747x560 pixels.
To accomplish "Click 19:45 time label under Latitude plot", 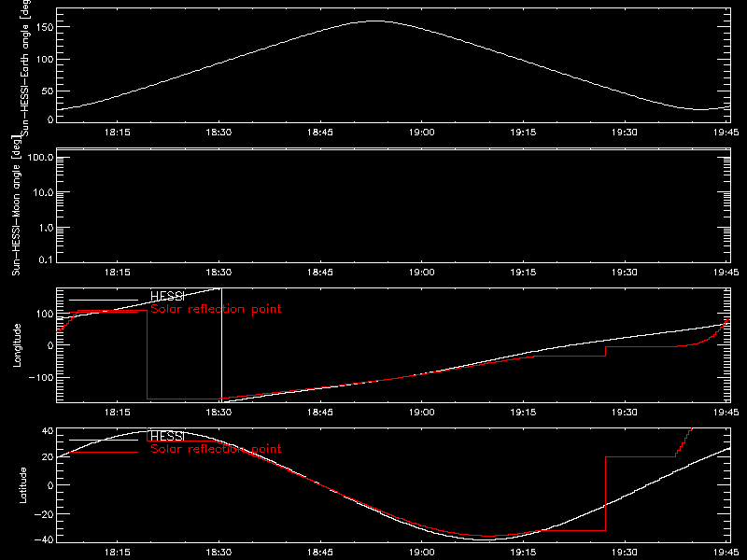I will [x=726, y=552].
